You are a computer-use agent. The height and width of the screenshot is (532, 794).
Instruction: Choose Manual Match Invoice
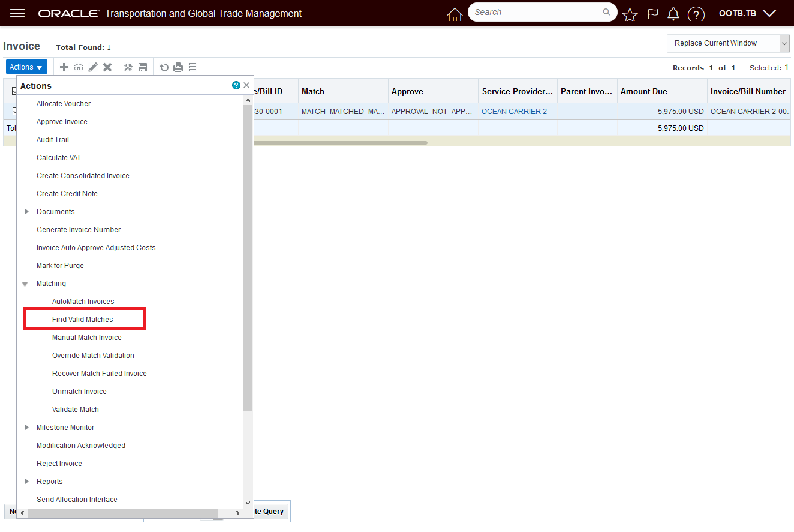tap(87, 338)
